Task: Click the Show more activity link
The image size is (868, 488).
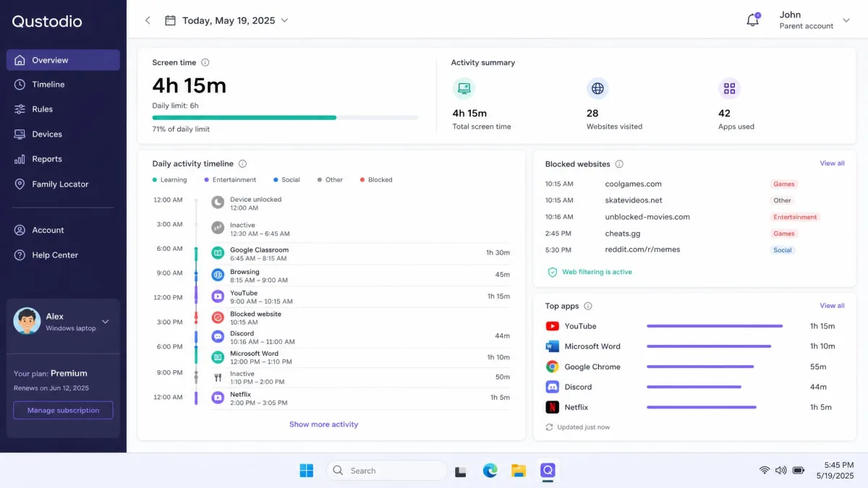Action: tap(323, 424)
